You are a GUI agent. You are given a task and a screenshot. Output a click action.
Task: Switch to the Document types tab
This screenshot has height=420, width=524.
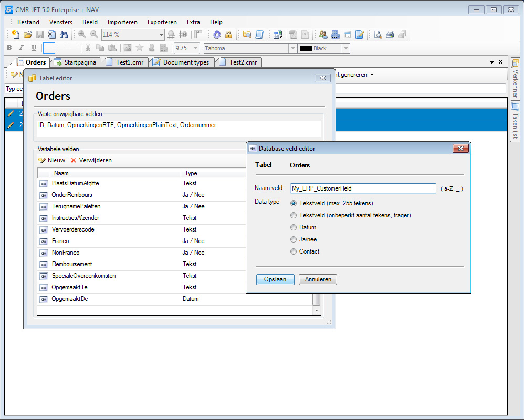tap(182, 62)
